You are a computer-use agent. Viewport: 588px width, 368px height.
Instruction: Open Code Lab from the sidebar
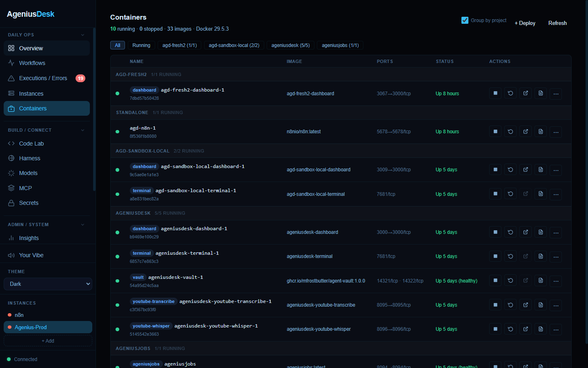pyautogui.click(x=47, y=144)
